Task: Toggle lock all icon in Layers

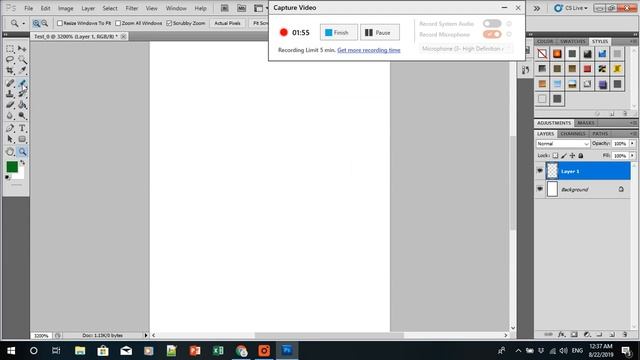Action: 581,156
